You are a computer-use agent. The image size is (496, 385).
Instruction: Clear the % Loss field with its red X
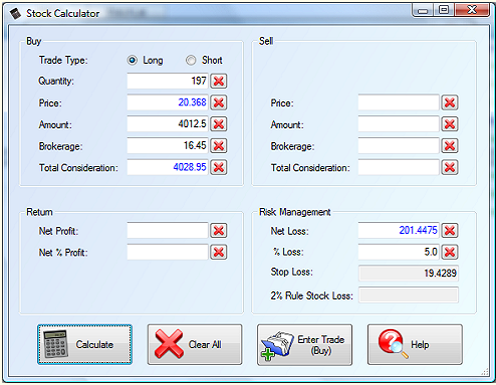(x=450, y=252)
